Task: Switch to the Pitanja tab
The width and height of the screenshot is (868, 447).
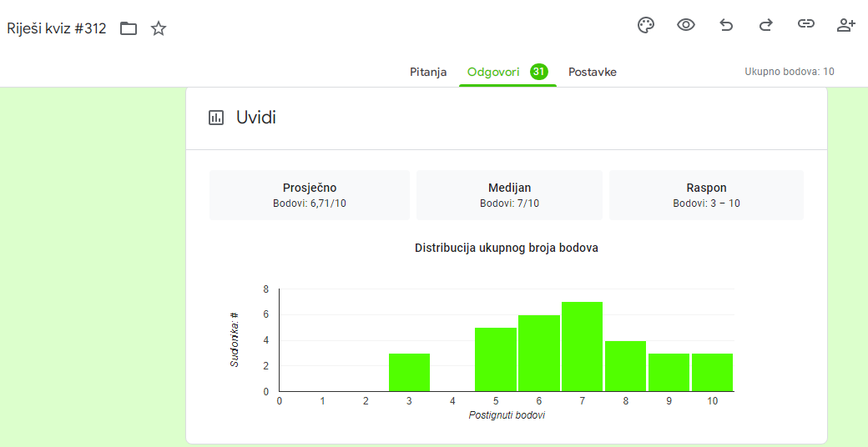Action: click(428, 72)
